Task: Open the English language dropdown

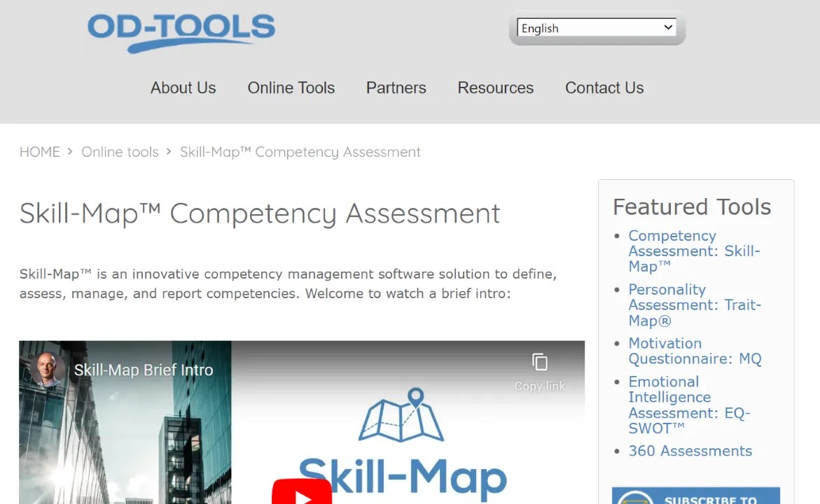Action: point(595,27)
